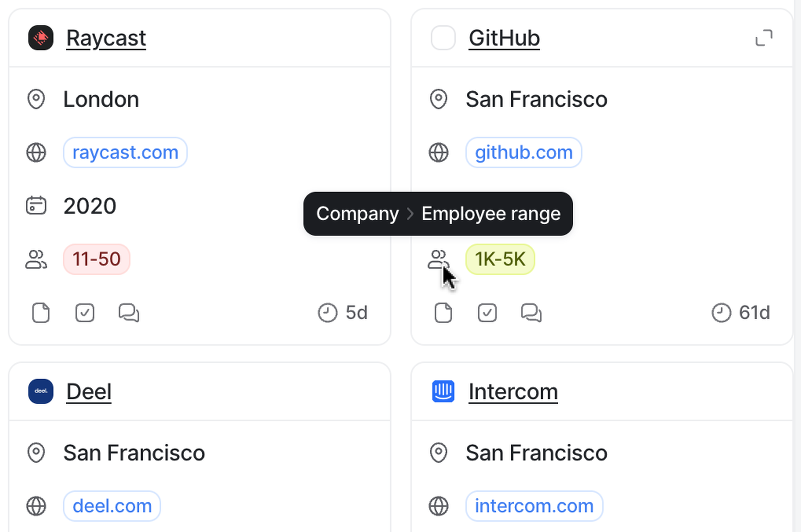The image size is (801, 532).
Task: Expand the GitHub record card
Action: (x=764, y=38)
